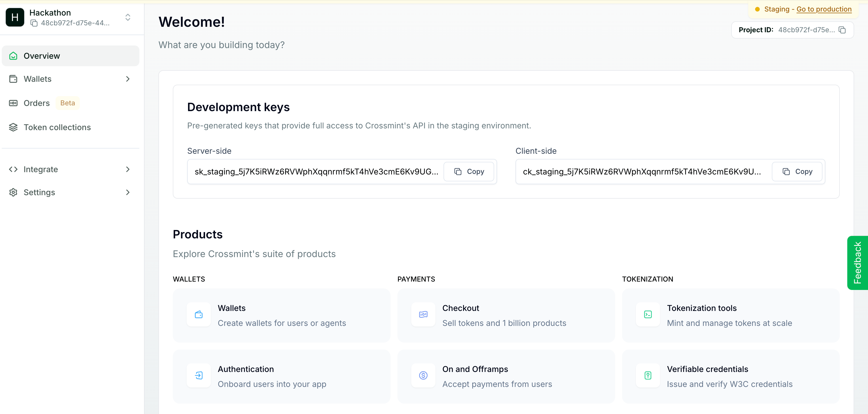Click the truncated Project ID value
Image resolution: width=868 pixels, height=414 pixels.
click(806, 30)
